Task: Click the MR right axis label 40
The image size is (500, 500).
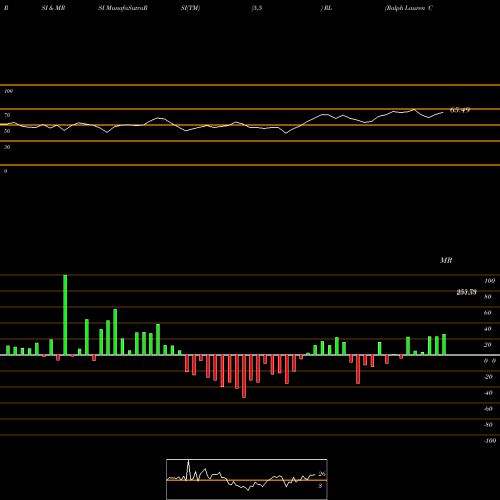Action: pos(488,329)
